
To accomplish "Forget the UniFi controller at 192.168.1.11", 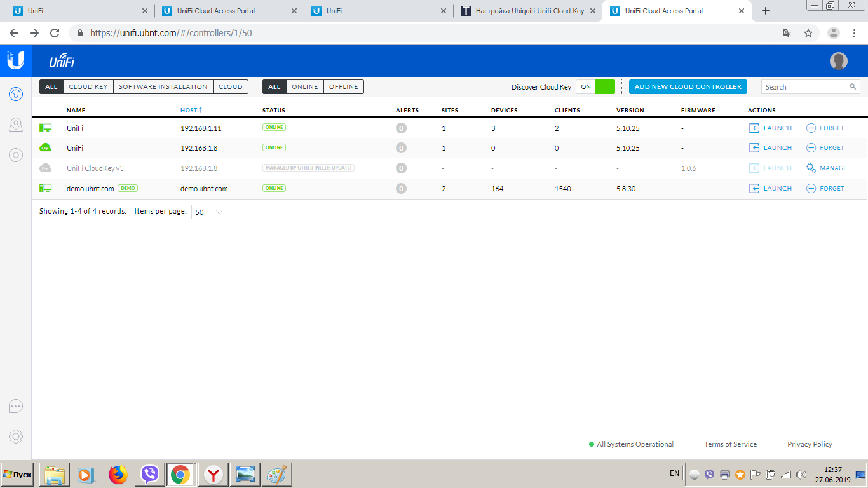I will (x=825, y=128).
